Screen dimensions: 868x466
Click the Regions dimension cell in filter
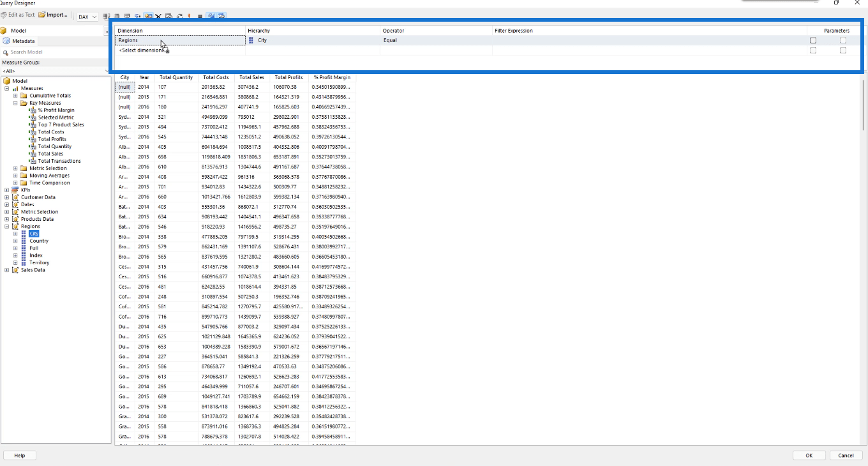click(x=180, y=40)
